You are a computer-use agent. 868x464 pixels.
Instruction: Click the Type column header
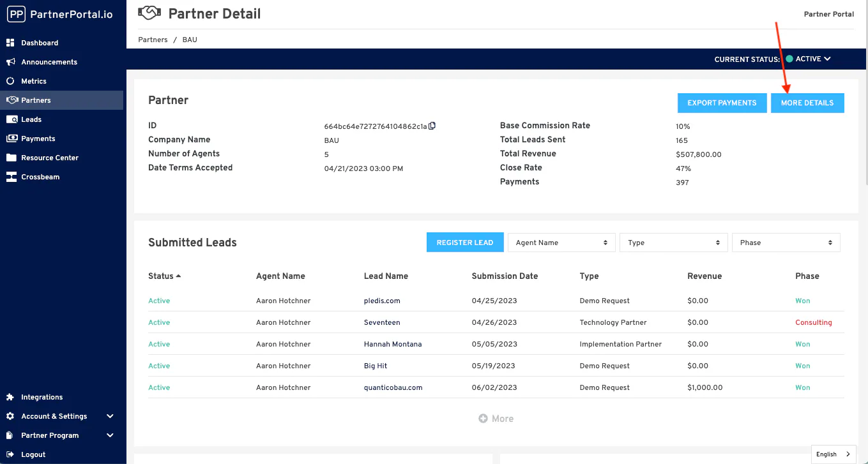589,276
